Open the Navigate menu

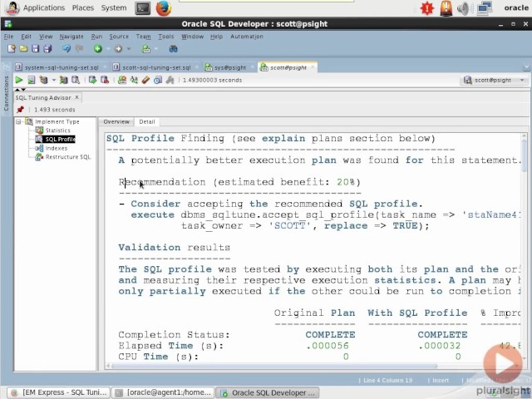tap(71, 37)
